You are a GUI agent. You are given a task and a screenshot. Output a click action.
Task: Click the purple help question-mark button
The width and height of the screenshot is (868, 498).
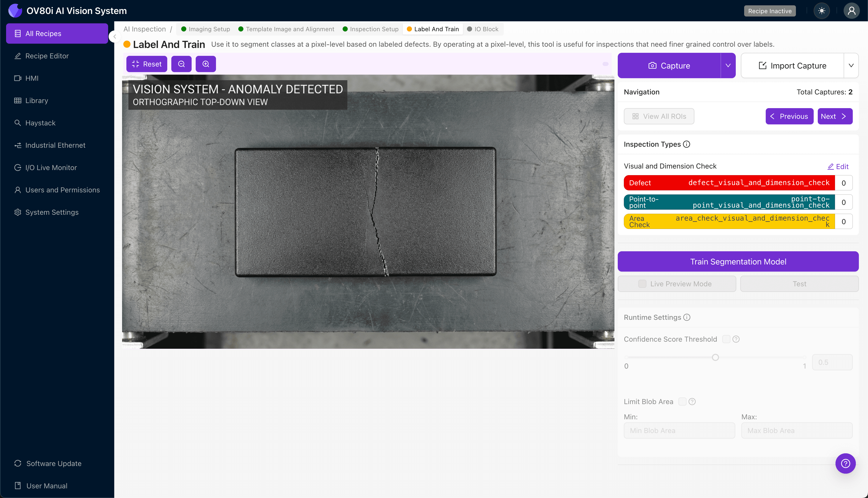(845, 463)
